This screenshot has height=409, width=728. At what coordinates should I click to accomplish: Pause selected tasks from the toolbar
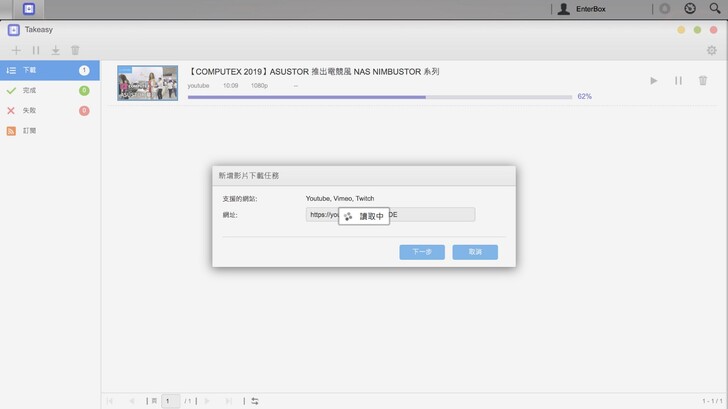coord(36,50)
